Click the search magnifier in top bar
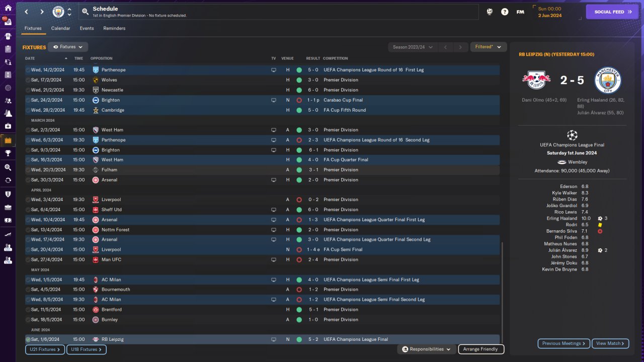This screenshot has width=644, height=362. (85, 12)
